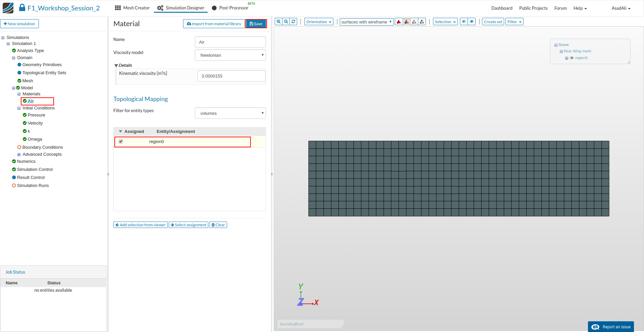Toggle region0 visibility eye in Scene tree
This screenshot has height=332, width=644.
coord(572,58)
